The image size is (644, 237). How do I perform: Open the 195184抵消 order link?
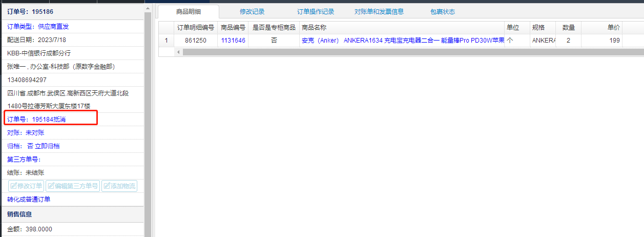coord(49,119)
